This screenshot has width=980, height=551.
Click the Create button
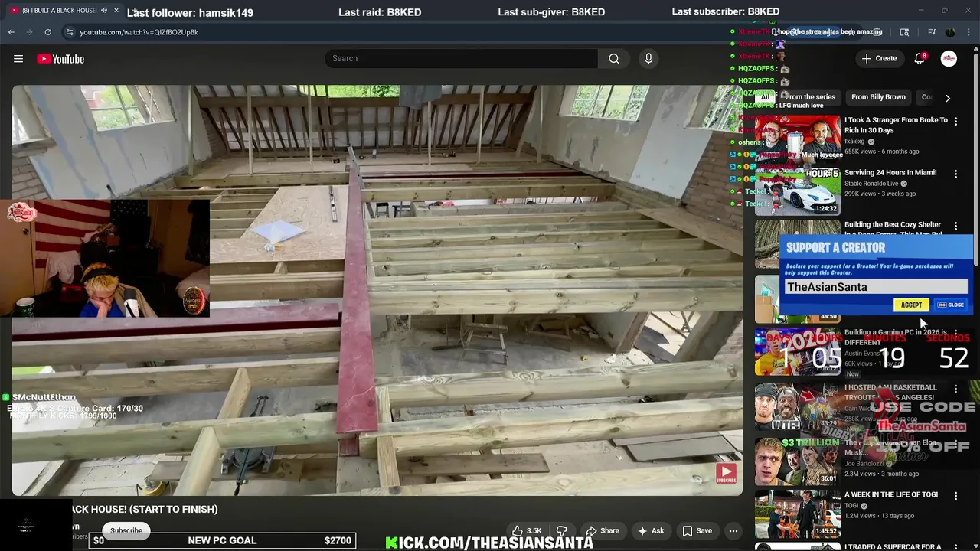point(879,58)
